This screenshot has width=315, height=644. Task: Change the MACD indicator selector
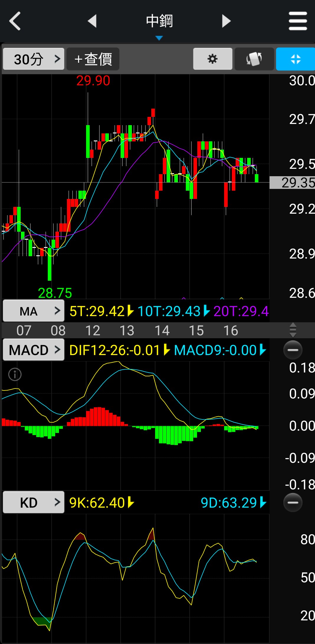(x=34, y=350)
